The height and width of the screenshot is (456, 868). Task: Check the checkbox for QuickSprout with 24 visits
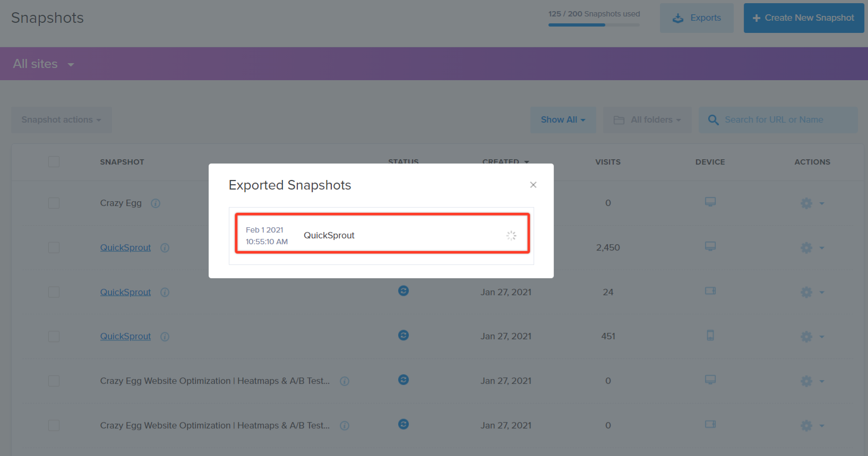(54, 292)
